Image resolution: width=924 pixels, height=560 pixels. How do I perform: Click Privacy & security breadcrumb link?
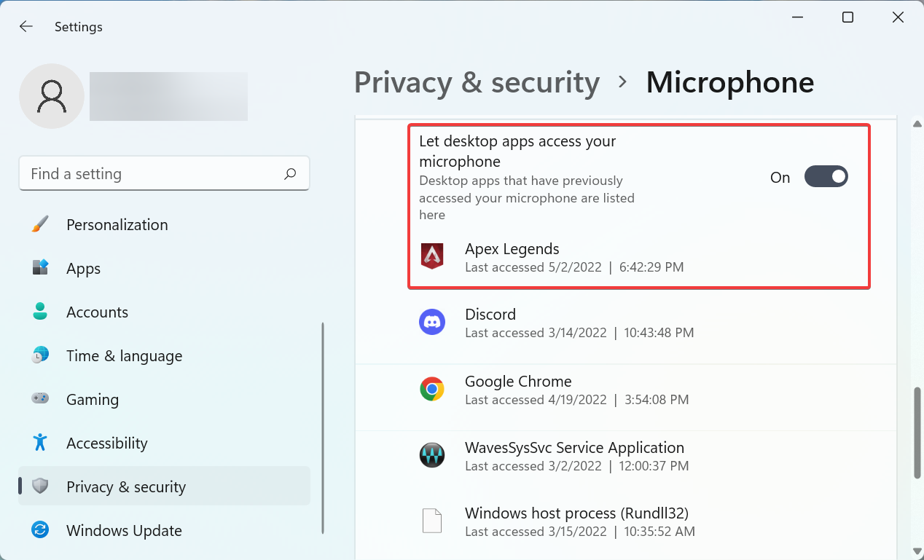pos(477,82)
